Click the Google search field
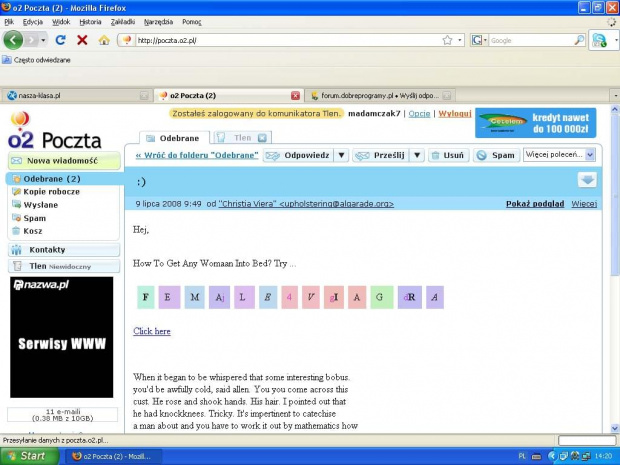 531,40
